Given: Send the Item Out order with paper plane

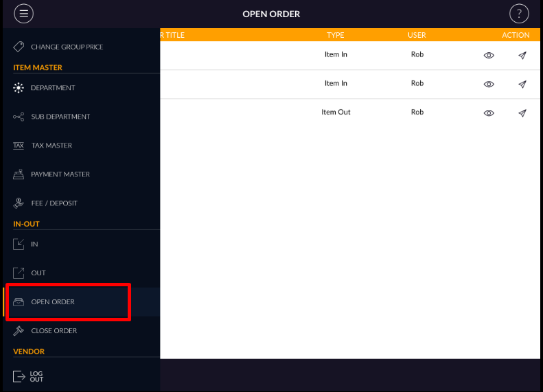Looking at the screenshot, I should tap(522, 113).
